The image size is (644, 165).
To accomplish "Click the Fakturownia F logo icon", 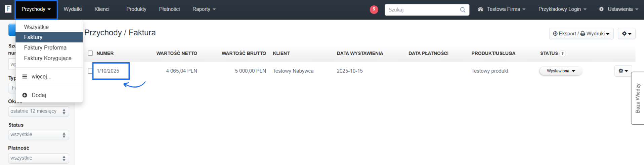I will [x=8, y=9].
